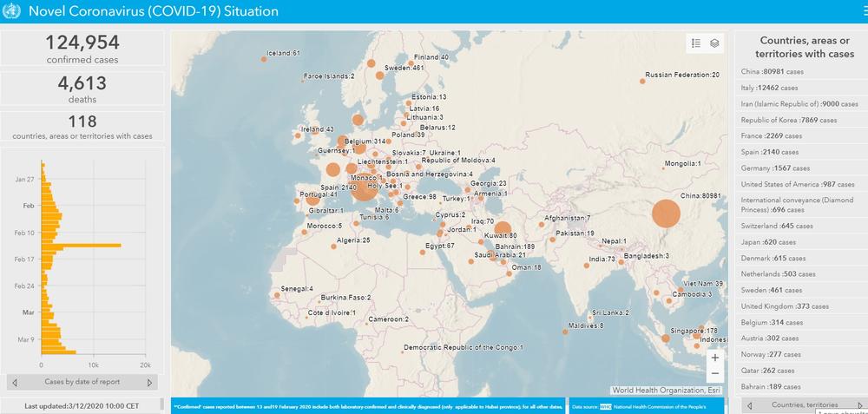Go back on Countries, territories with left arrow
This screenshot has height=414, width=868.
pyautogui.click(x=748, y=405)
